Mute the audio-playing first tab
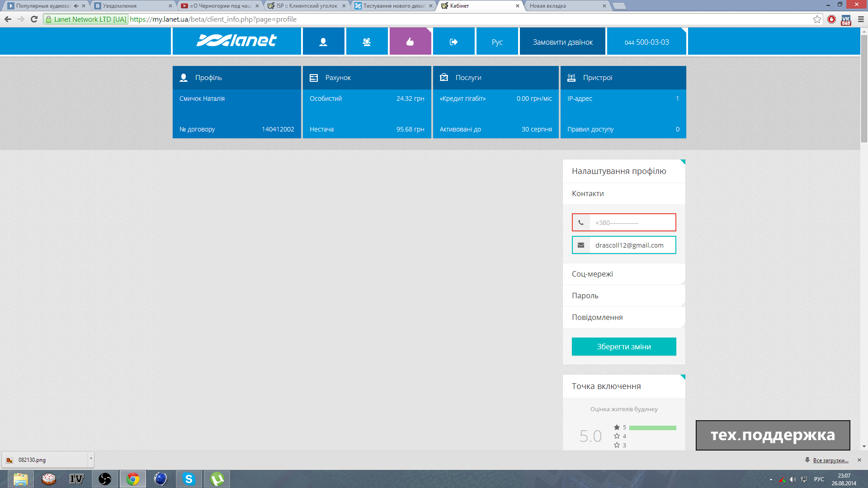 (76, 6)
